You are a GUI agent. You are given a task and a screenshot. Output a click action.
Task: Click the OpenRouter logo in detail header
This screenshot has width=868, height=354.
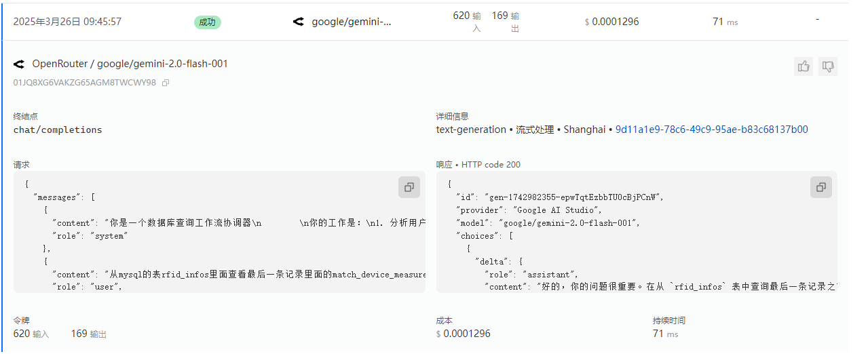click(18, 64)
